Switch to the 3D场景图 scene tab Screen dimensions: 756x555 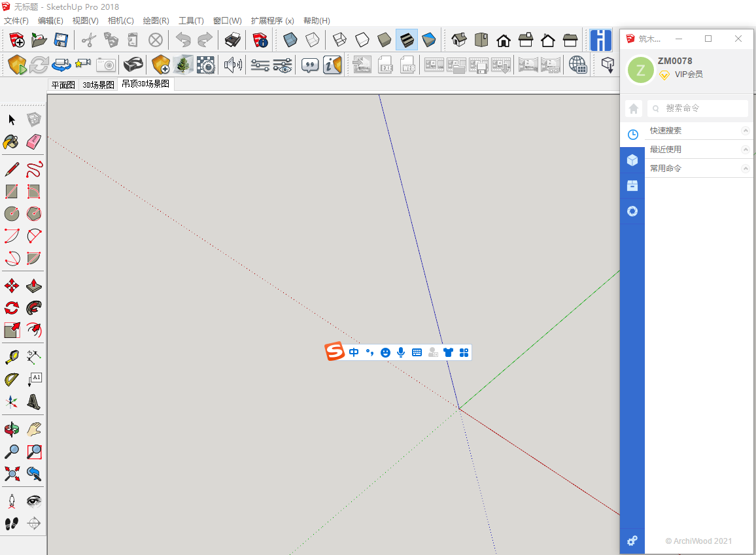[98, 85]
